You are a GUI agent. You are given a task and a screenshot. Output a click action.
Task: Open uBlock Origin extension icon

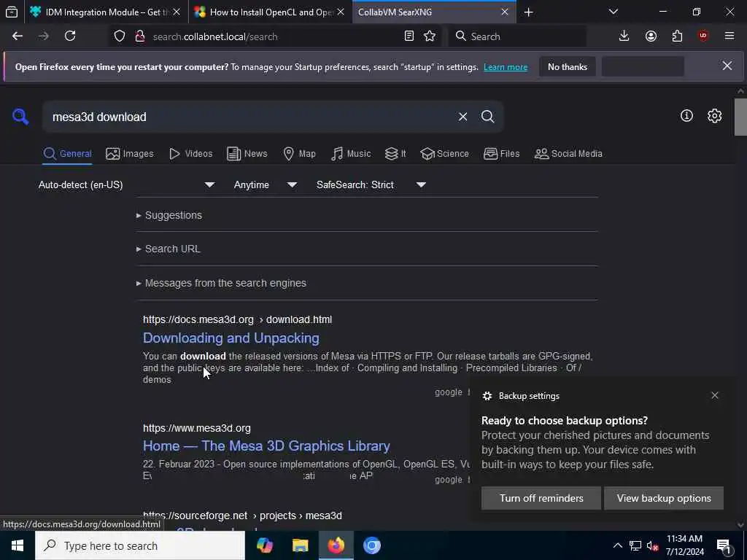(703, 36)
